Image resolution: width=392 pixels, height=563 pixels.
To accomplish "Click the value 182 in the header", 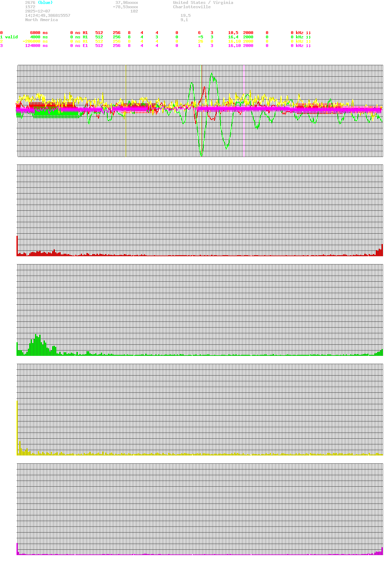I will 134,11.
